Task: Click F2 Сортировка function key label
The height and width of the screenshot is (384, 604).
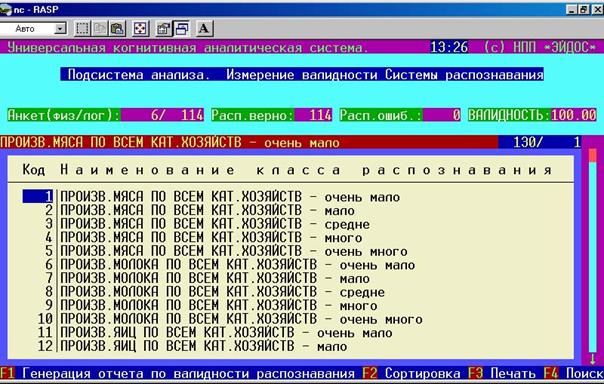Action: (x=411, y=373)
